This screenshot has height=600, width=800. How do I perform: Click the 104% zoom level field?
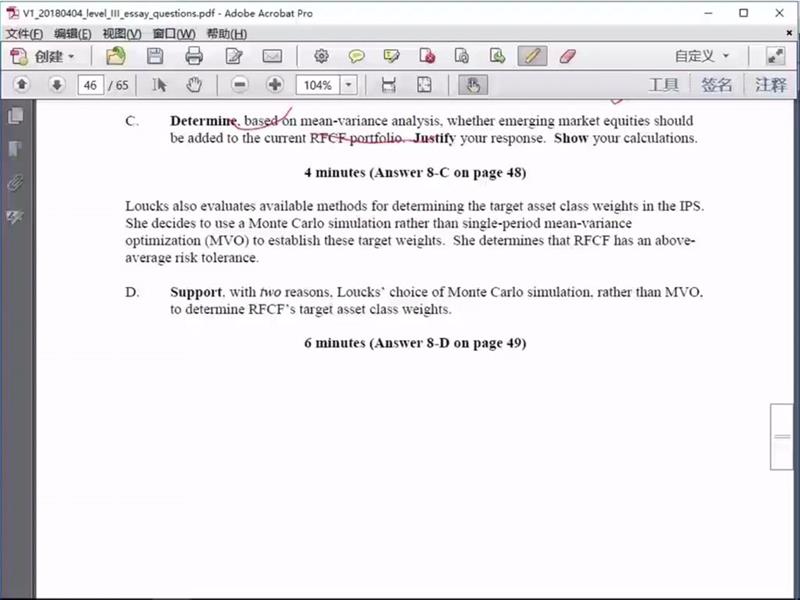coord(318,85)
